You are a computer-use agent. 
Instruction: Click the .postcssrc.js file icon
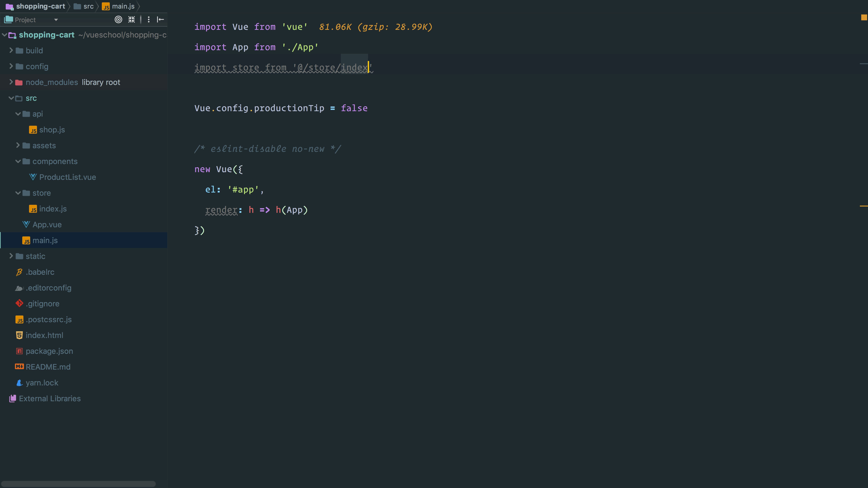19,320
